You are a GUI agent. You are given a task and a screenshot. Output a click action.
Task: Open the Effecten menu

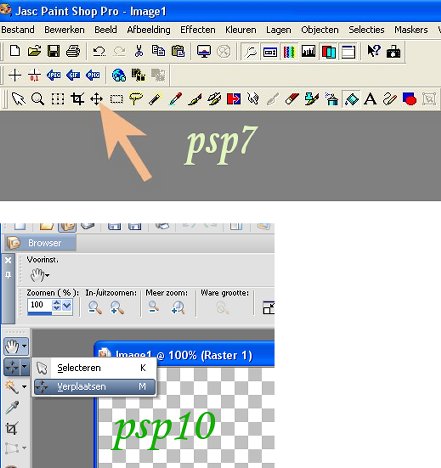pyautogui.click(x=197, y=30)
